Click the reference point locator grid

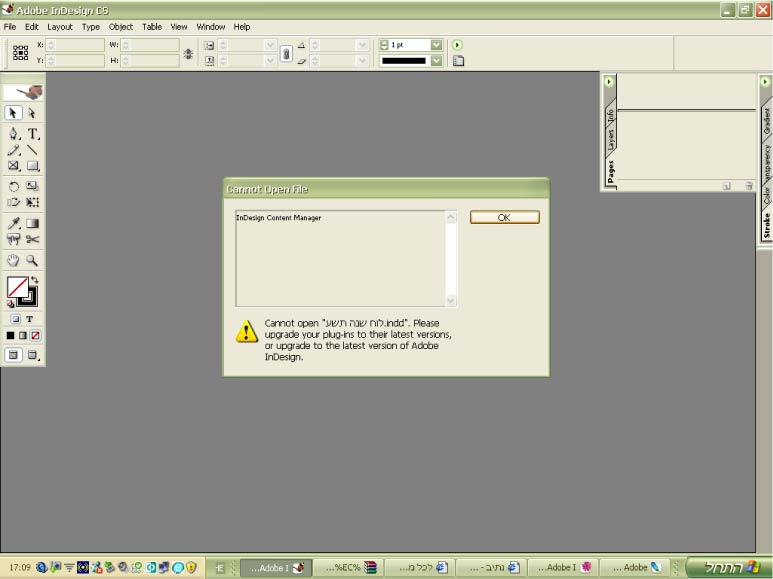(20, 53)
